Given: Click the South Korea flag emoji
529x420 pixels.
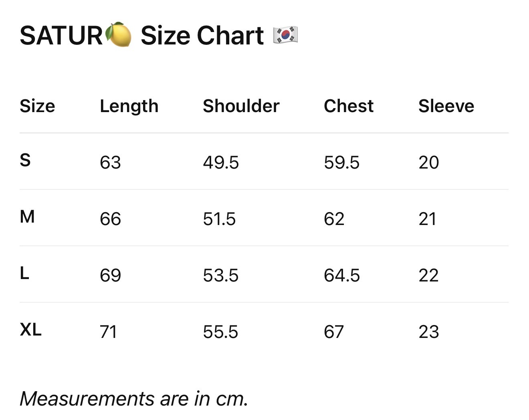Looking at the screenshot, I should 285,35.
